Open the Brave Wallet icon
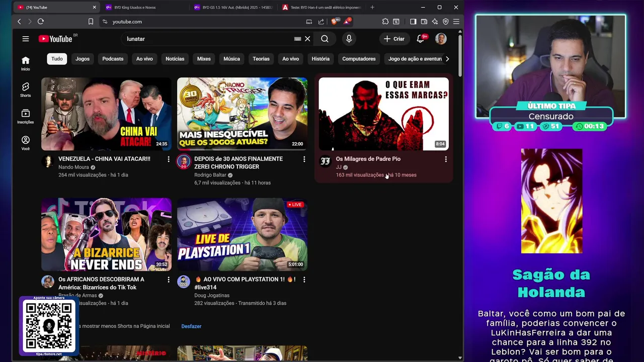Image resolution: width=644 pixels, height=362 pixels. click(424, 22)
